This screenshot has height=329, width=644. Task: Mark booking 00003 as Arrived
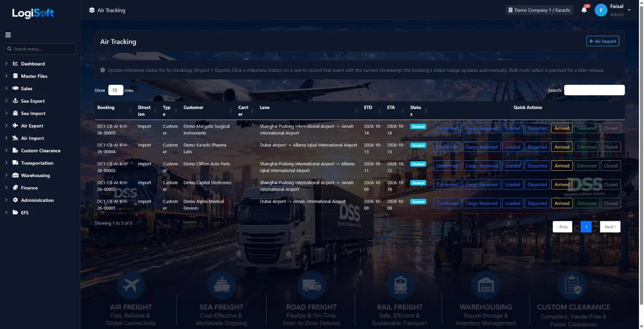point(562,166)
